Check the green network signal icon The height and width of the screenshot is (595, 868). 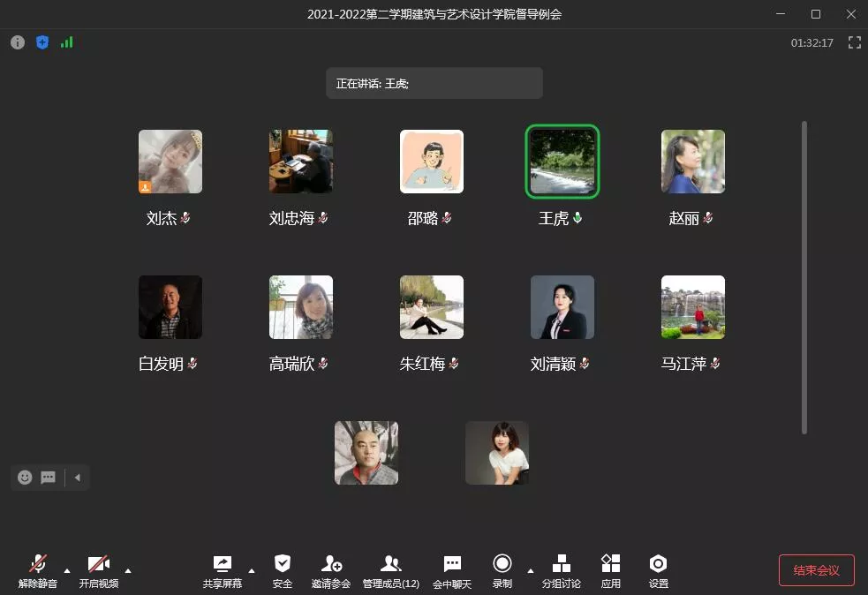[66, 42]
